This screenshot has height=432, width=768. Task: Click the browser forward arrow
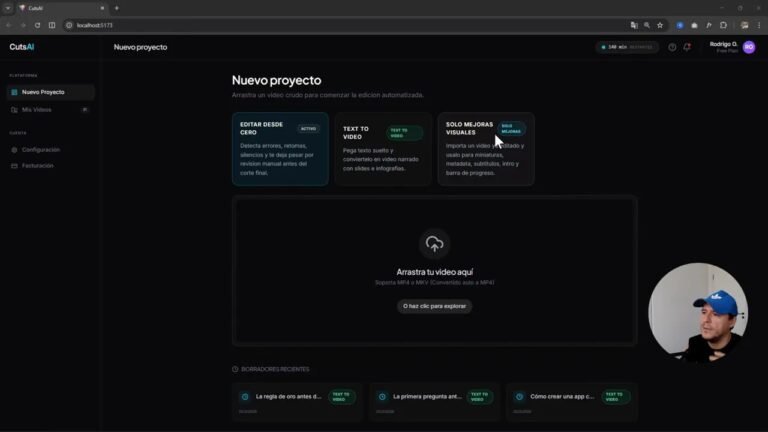pos(23,25)
